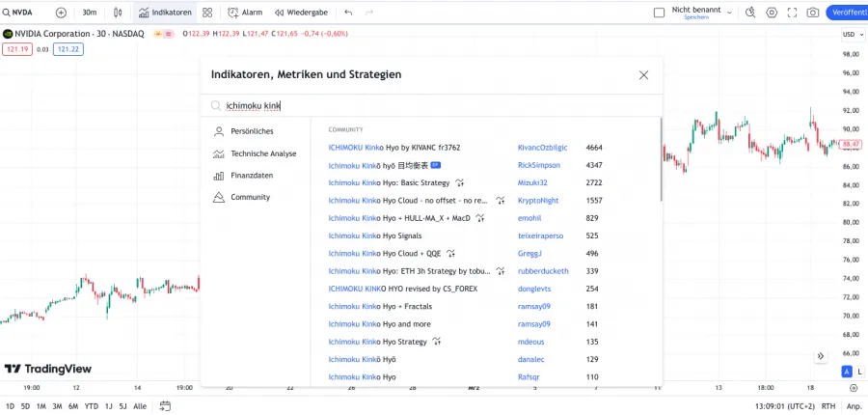
Task: Open the candlestick chart type menu
Action: 118,13
